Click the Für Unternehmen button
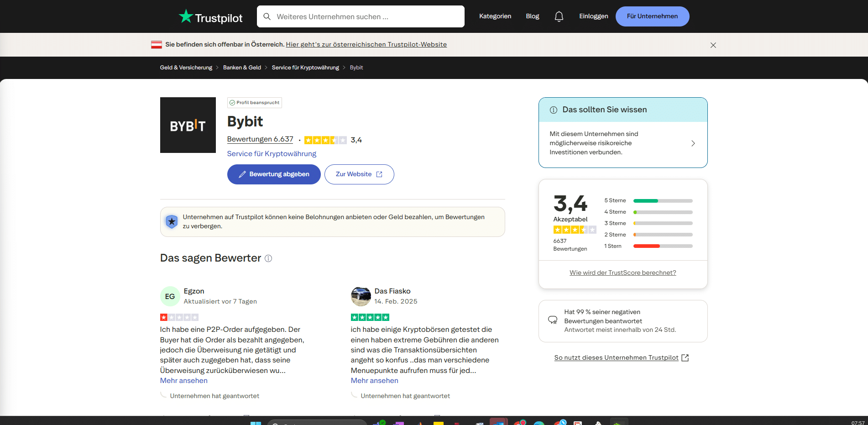 tap(652, 16)
